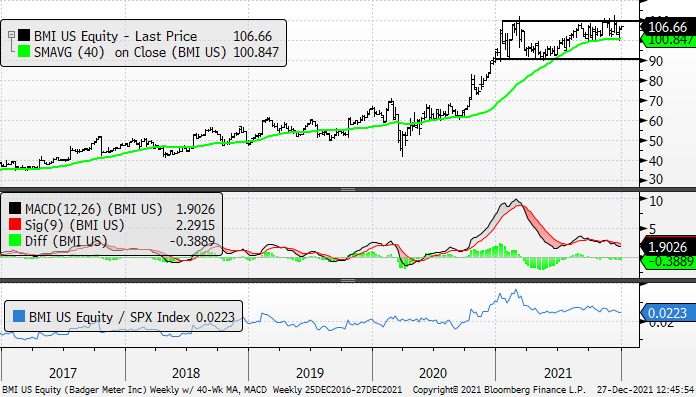Viewport: 696px width, 397px height.
Task: Click the timestamp 27-Dec-2021 12:45:54
Action: pyautogui.click(x=646, y=390)
